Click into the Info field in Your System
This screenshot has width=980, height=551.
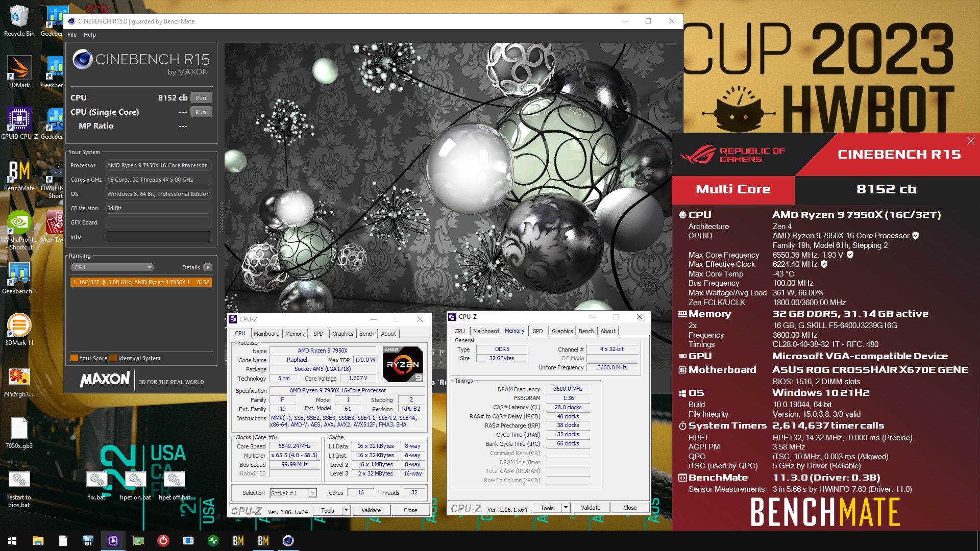coord(158,237)
